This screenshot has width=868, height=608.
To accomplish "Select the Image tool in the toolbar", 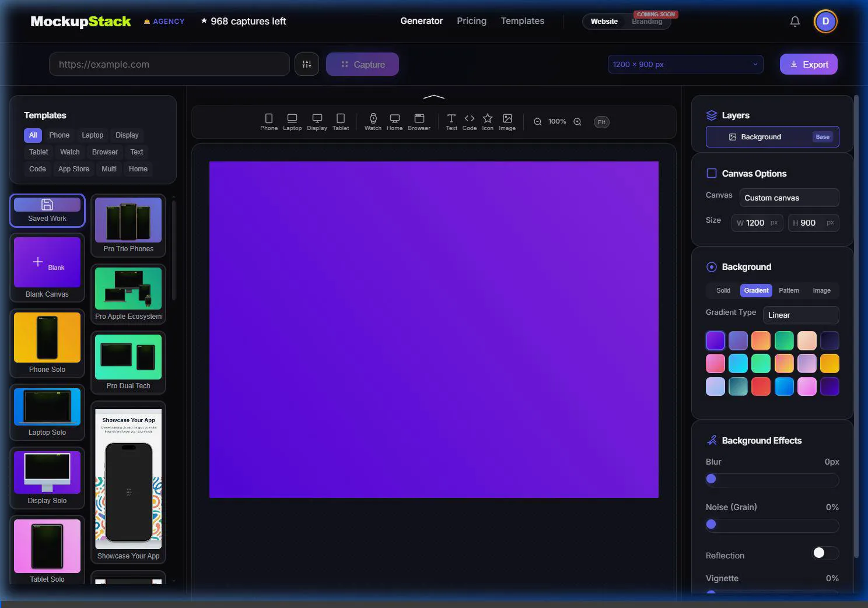I will point(507,122).
